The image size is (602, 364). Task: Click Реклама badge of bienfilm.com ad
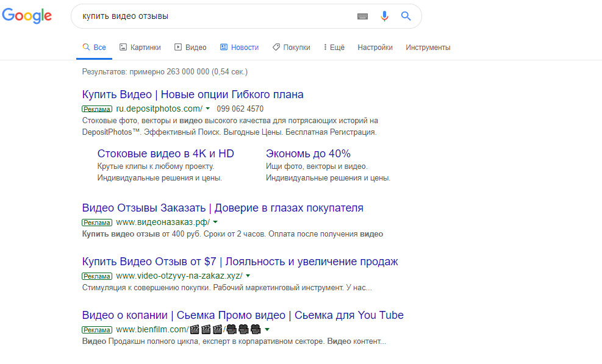coord(97,330)
